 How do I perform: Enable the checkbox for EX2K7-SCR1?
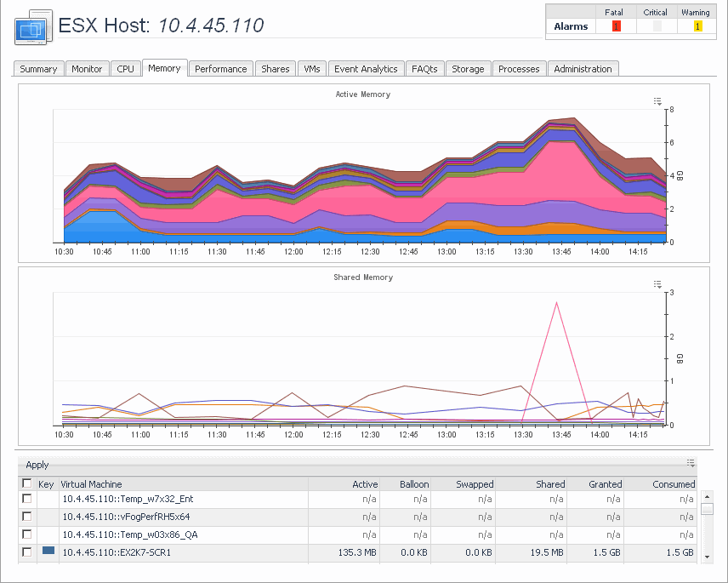click(27, 552)
